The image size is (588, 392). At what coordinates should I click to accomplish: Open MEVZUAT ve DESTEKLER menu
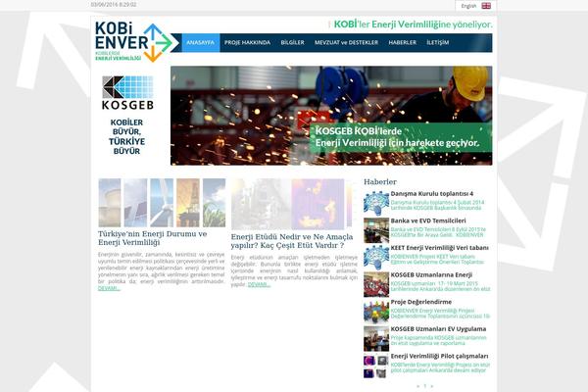point(346,42)
